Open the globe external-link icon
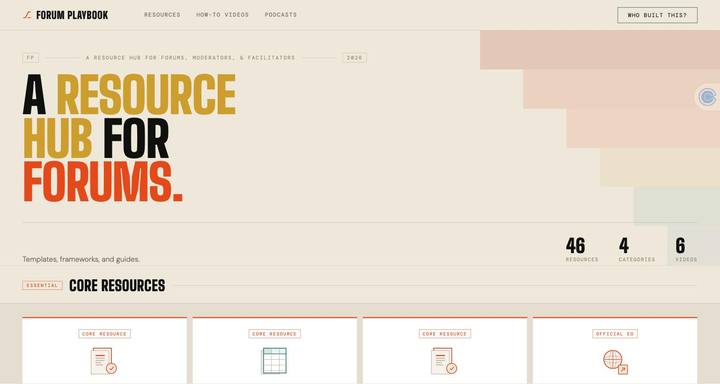This screenshot has height=384, width=720. 615,362
